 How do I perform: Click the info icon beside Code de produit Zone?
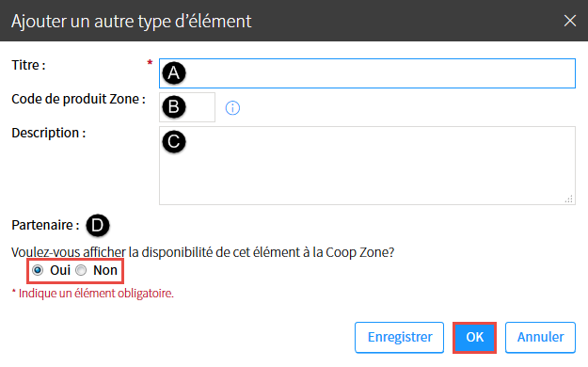[232, 108]
